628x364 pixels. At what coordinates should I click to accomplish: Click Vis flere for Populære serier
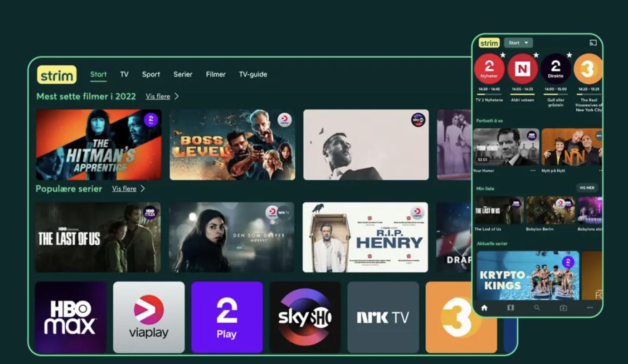click(x=124, y=189)
